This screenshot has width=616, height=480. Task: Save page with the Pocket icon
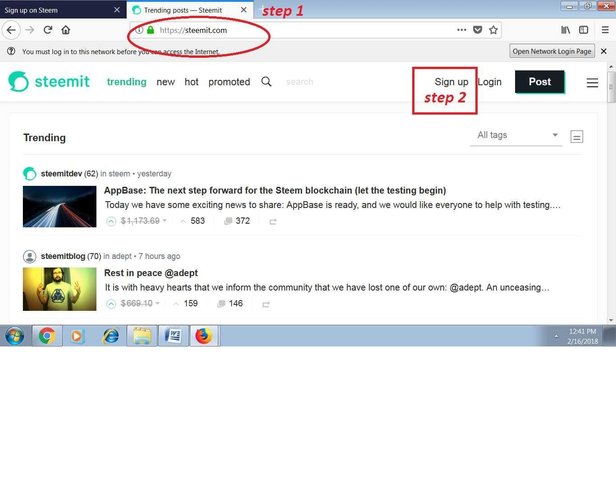477,30
